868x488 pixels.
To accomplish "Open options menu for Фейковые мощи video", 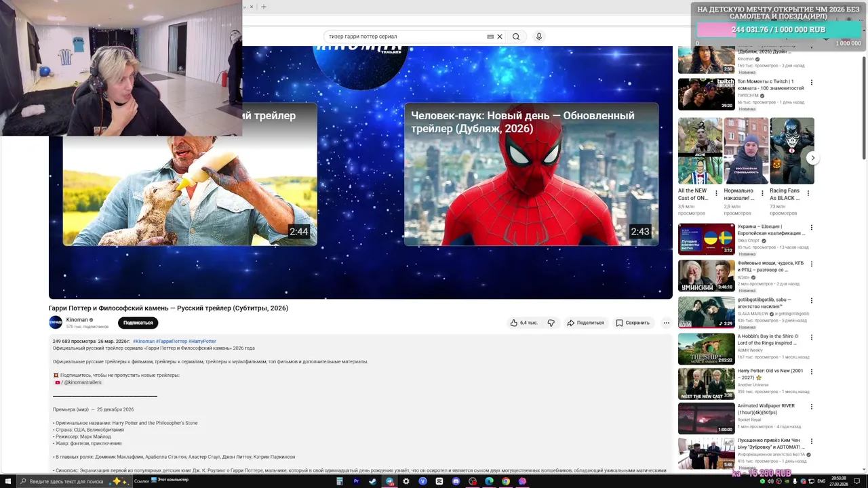I will click(812, 264).
